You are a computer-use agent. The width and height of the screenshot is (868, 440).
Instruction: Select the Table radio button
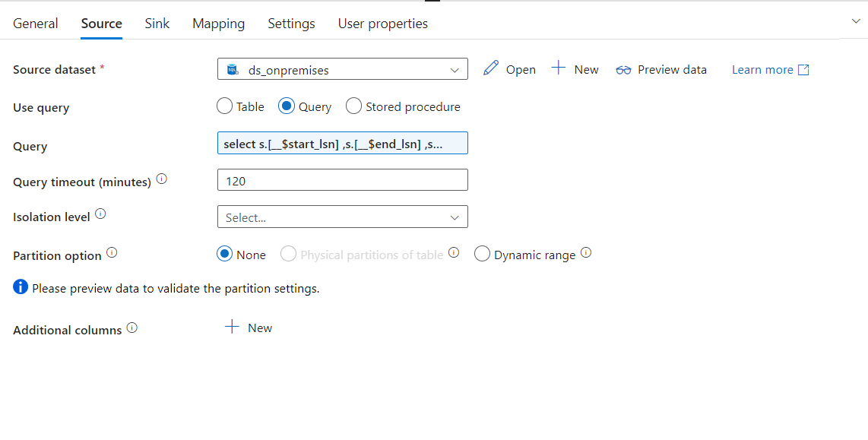point(224,106)
